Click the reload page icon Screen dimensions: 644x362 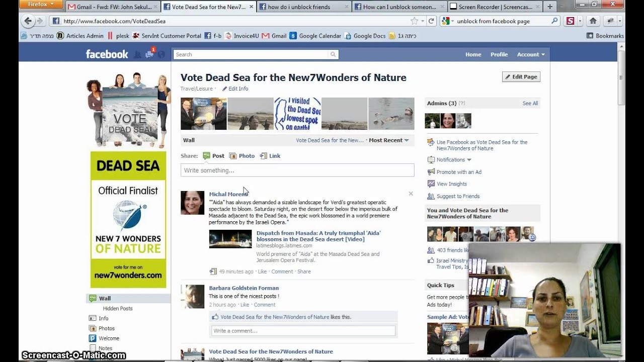431,21
